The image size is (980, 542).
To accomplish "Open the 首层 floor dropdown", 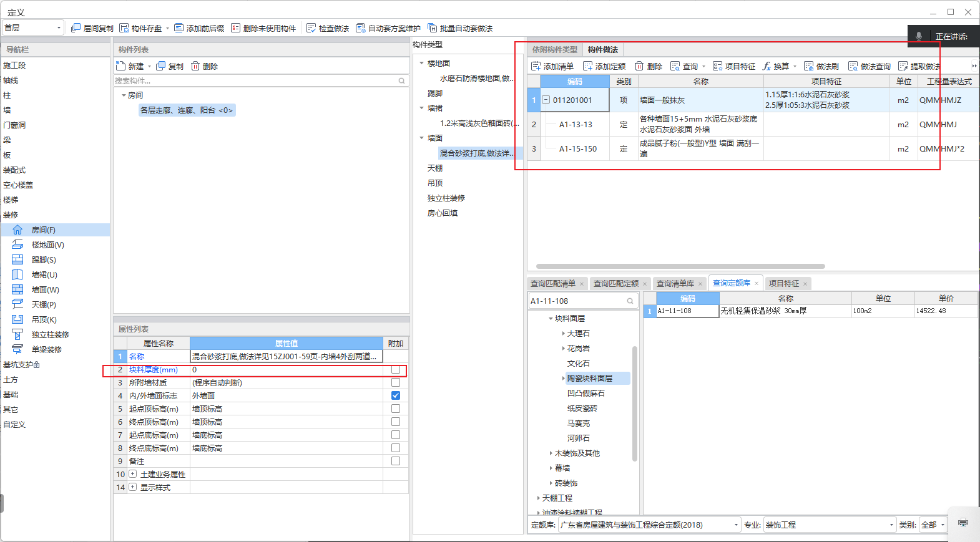I will pyautogui.click(x=33, y=27).
